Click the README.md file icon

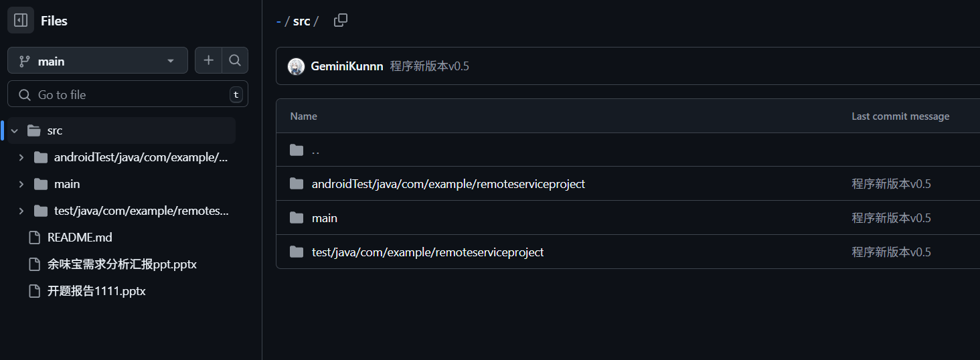[x=34, y=238]
